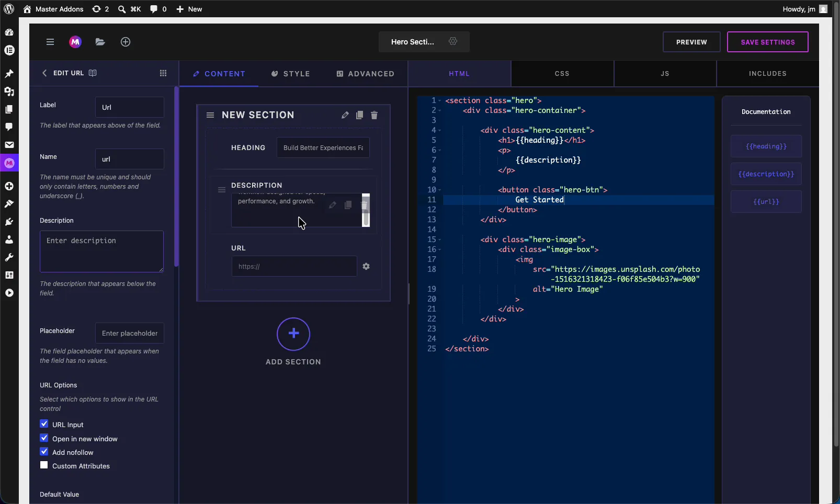Switch to the Advanced tab
Screen dimensions: 840x504
[x=365, y=74]
